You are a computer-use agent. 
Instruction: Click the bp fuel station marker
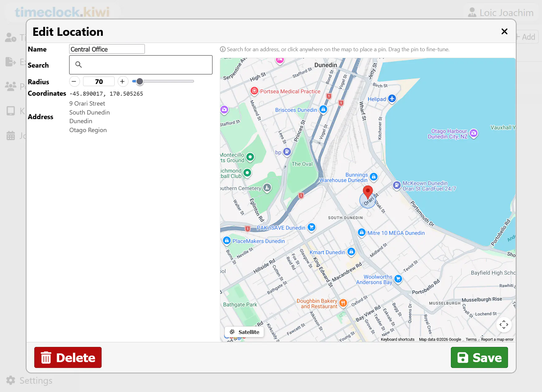point(287,152)
